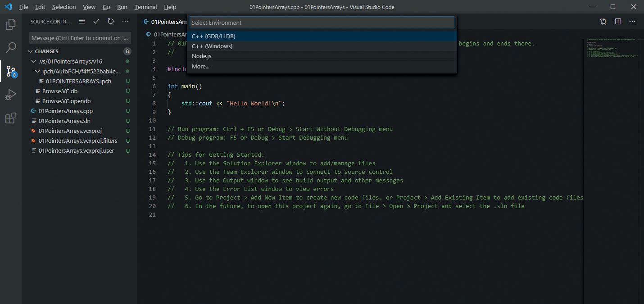Click the split editor right icon
This screenshot has height=304, width=644.
pyautogui.click(x=618, y=22)
